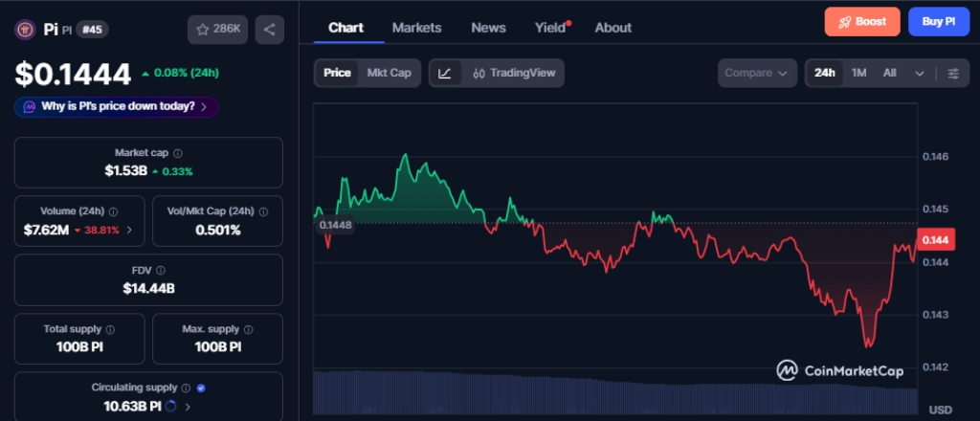This screenshot has height=421, width=980.
Task: Click the 0.501% Vol/Mkt Cap value
Action: [x=217, y=230]
